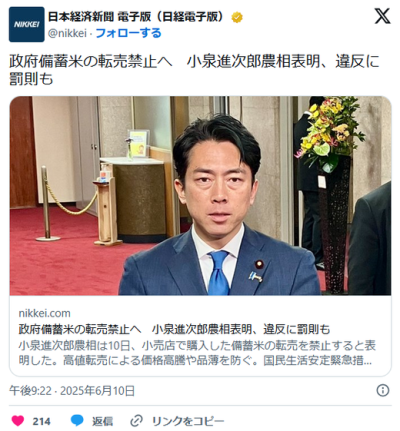Viewport: 400px width, 431px height.
Task: Click the 214 likes count
Action: 42,421
